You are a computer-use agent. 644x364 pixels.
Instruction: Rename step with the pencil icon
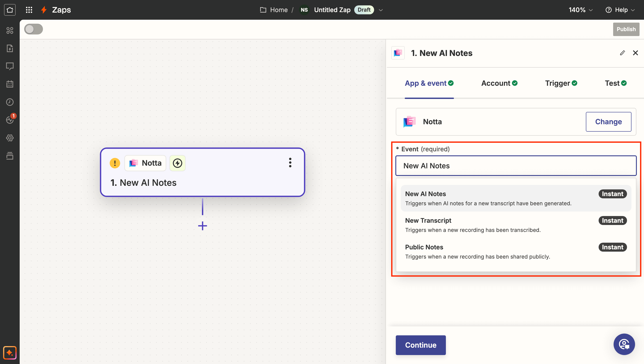tap(623, 53)
